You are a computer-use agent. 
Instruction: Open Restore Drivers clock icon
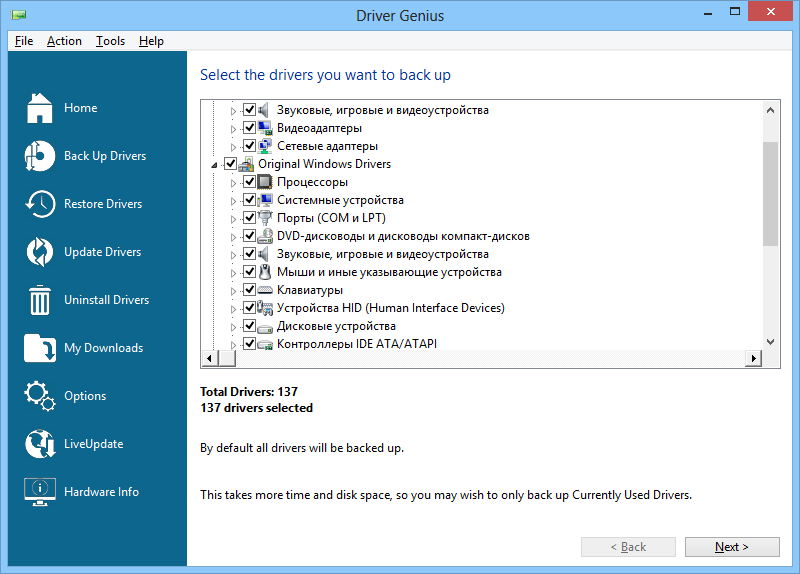click(x=40, y=204)
